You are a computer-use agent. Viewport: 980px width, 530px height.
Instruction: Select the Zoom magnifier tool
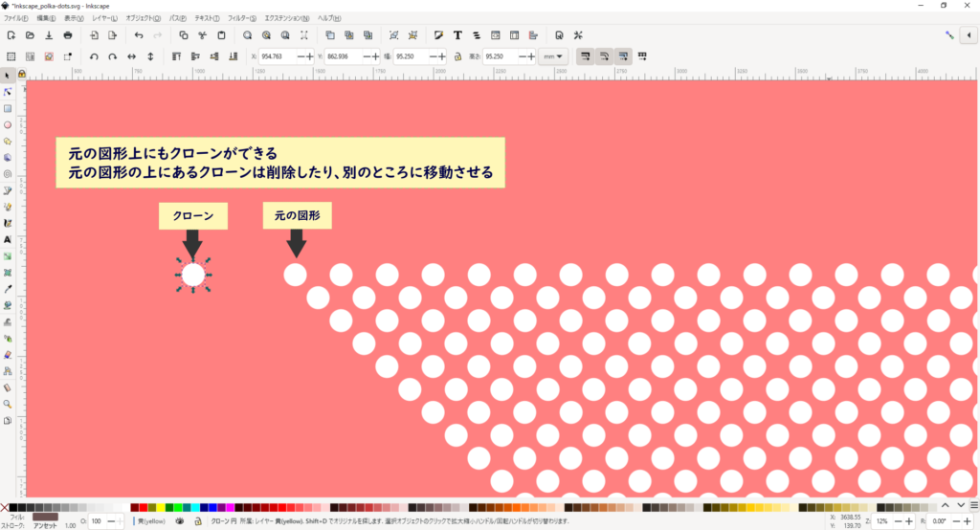click(8, 404)
